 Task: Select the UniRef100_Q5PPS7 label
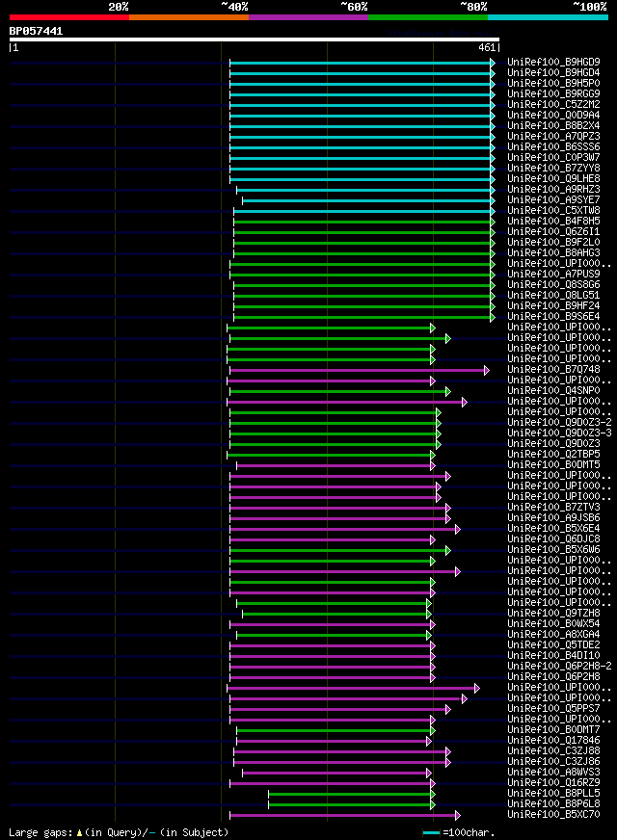click(553, 709)
